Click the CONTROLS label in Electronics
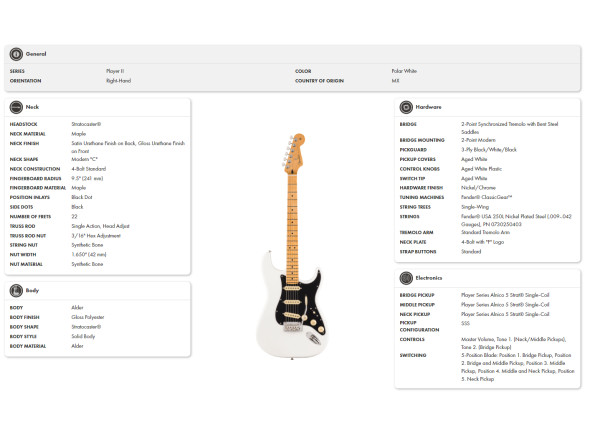The width and height of the screenshot is (590, 434). pos(412,340)
